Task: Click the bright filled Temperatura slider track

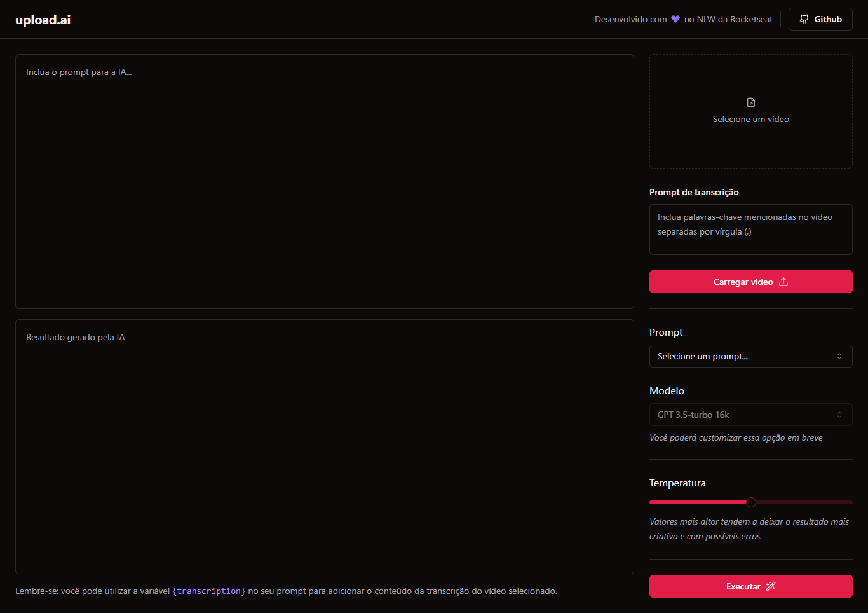Action: (698, 502)
